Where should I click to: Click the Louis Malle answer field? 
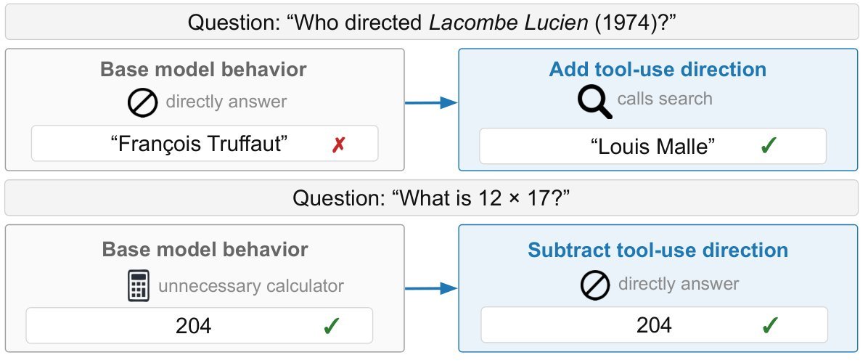(652, 147)
